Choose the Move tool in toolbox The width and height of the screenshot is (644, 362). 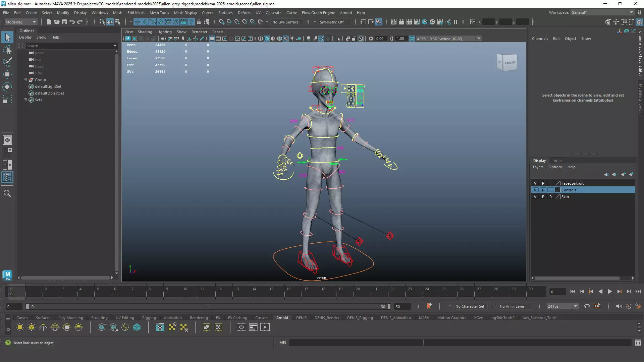click(x=7, y=74)
